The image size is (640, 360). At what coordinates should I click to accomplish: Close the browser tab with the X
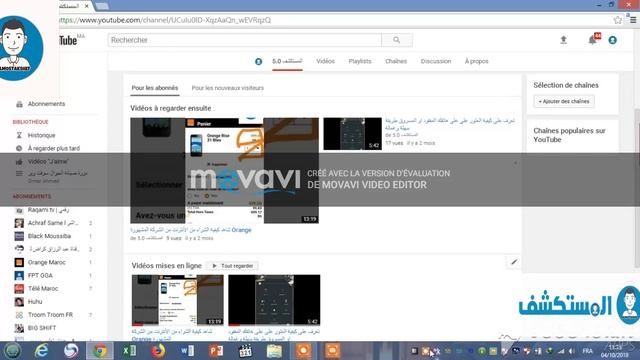pyautogui.click(x=87, y=6)
